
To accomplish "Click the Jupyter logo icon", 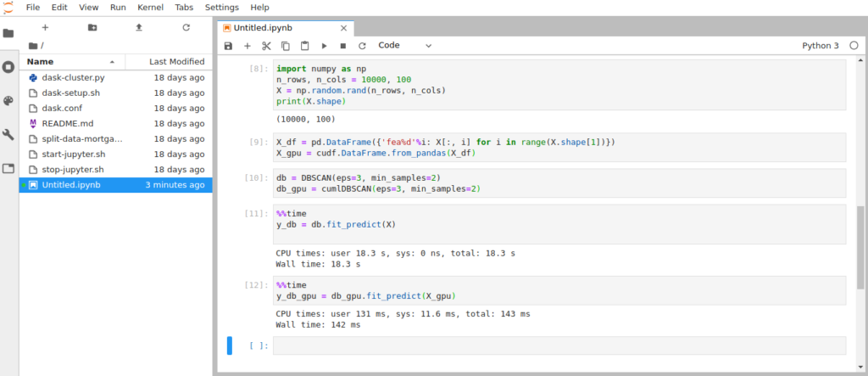I will click(x=8, y=7).
